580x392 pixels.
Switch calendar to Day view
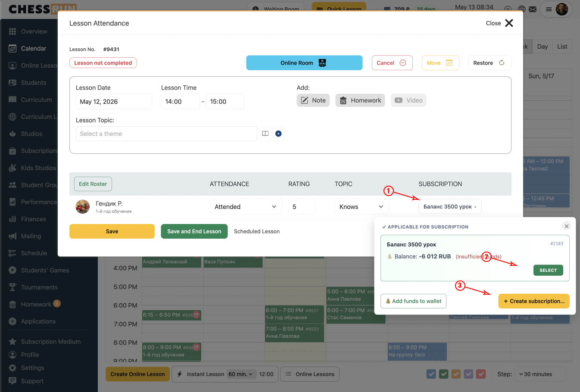(543, 47)
